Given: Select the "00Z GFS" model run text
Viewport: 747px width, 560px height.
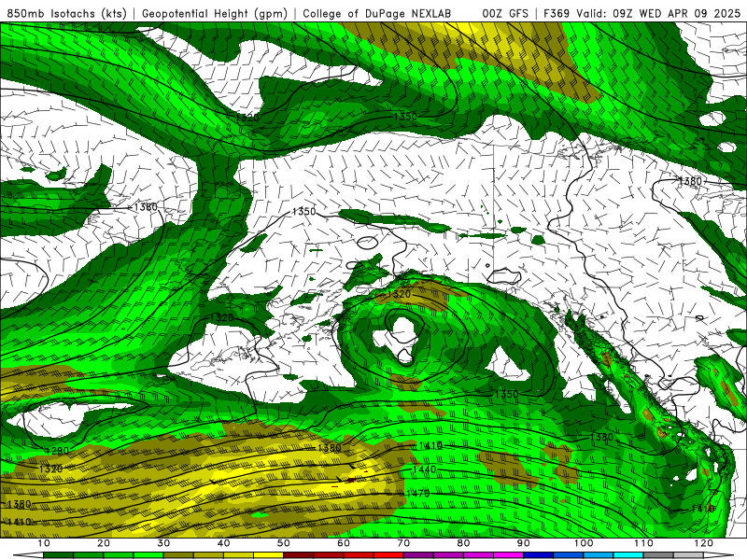Looking at the screenshot, I should (x=505, y=14).
